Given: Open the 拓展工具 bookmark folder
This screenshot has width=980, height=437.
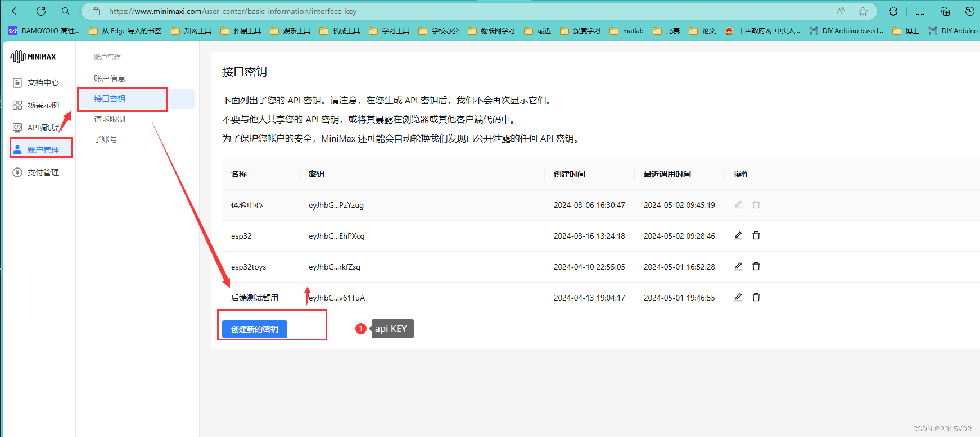Looking at the screenshot, I should [241, 31].
